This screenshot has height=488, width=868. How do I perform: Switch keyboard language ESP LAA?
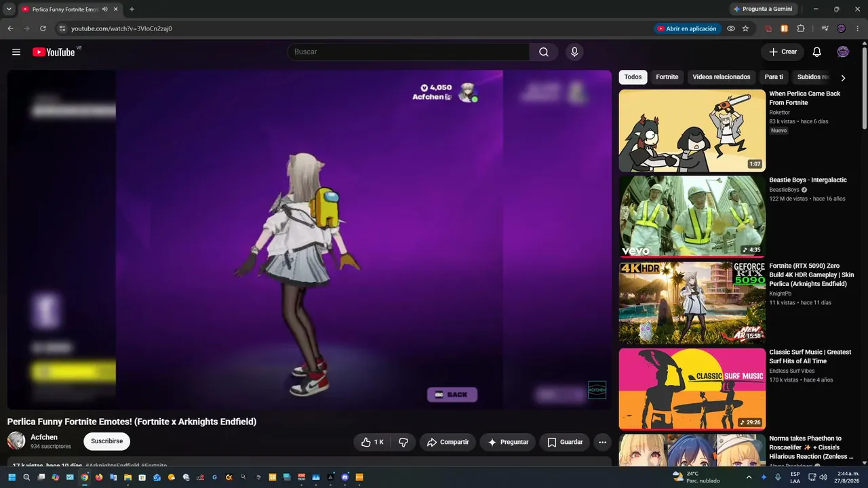coord(795,477)
